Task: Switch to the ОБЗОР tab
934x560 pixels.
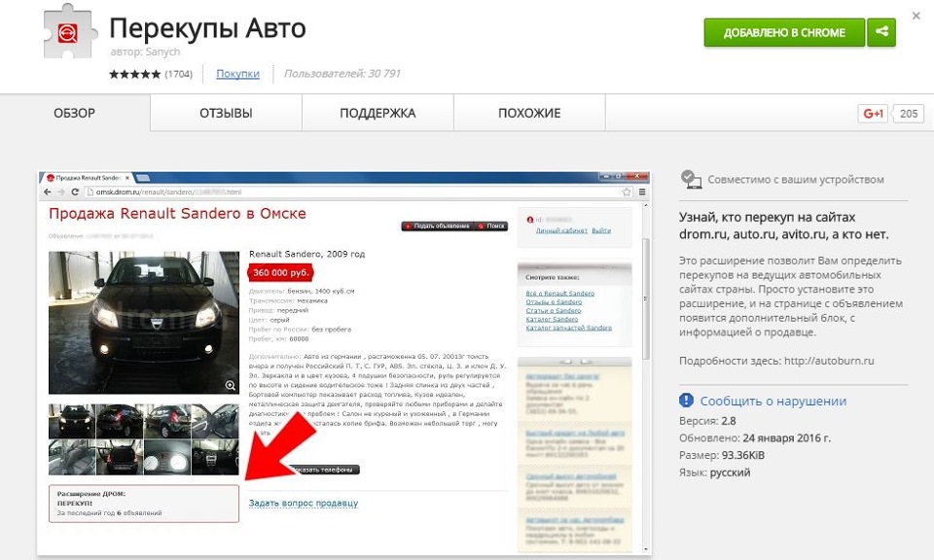Action: [x=75, y=113]
